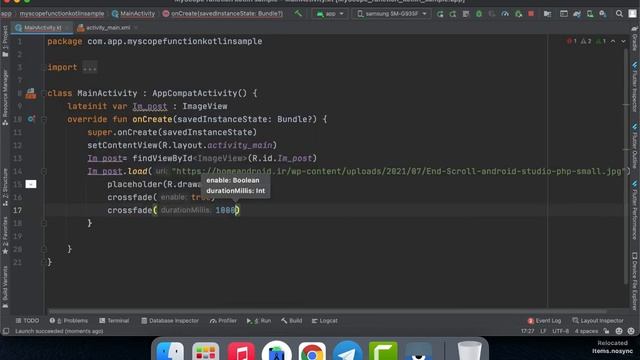Click the Apply Changes and Restart icon
The height and width of the screenshot is (360, 640).
pyautogui.click(x=440, y=14)
